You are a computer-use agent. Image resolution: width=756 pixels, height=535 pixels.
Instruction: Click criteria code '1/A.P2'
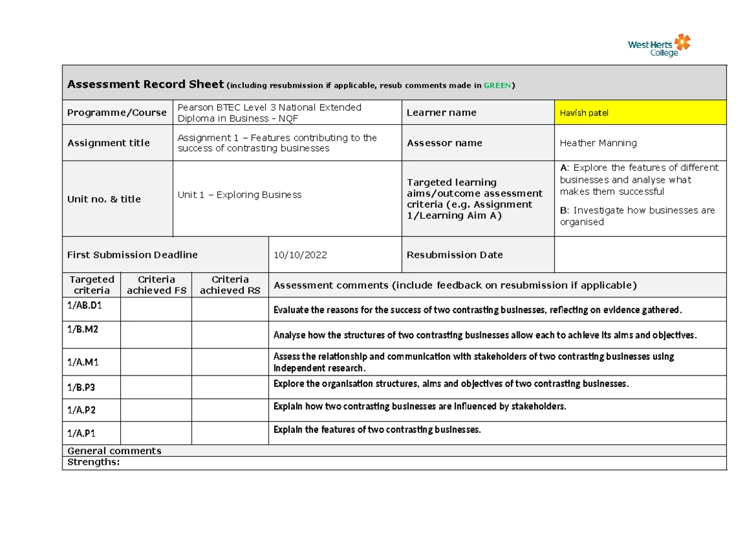(83, 410)
